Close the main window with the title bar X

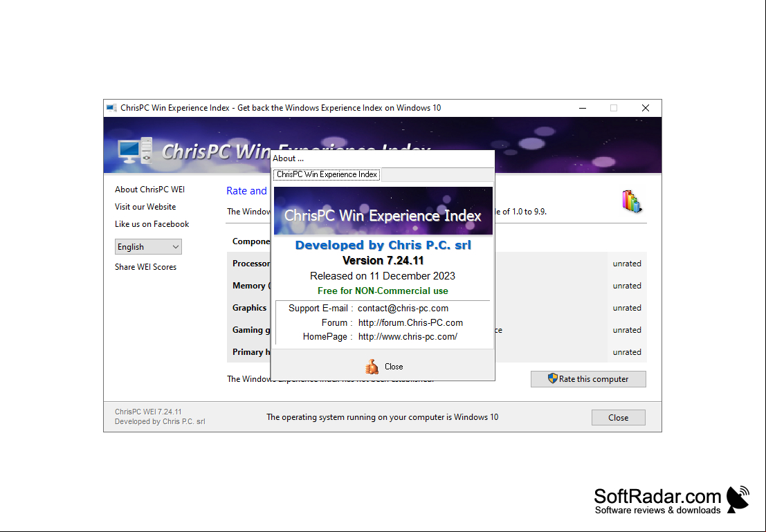(x=646, y=108)
